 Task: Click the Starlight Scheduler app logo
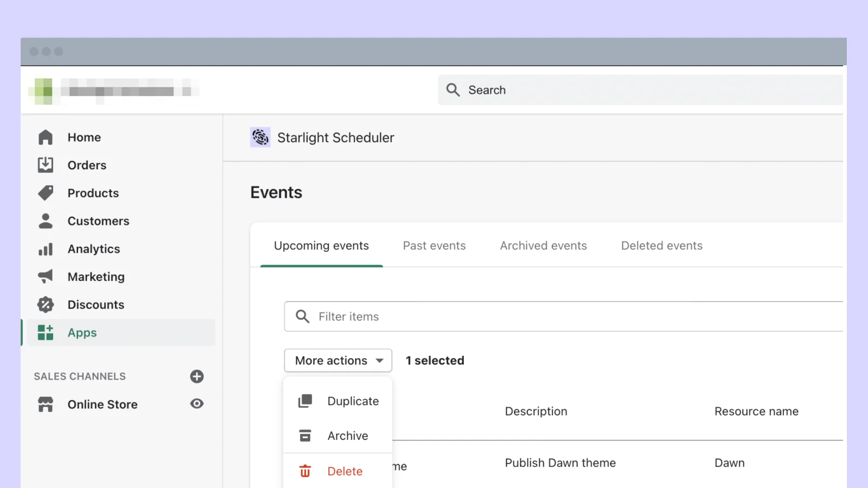(260, 138)
